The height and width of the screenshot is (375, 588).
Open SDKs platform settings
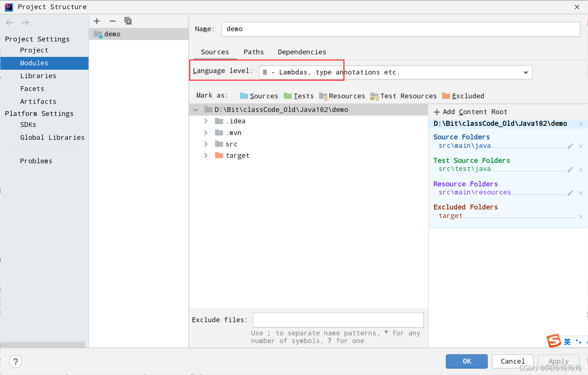[x=28, y=125]
